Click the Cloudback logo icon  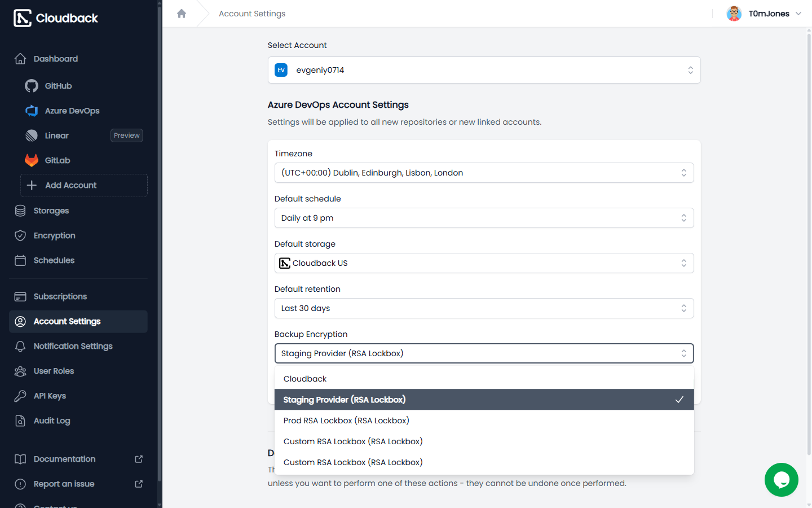point(23,18)
